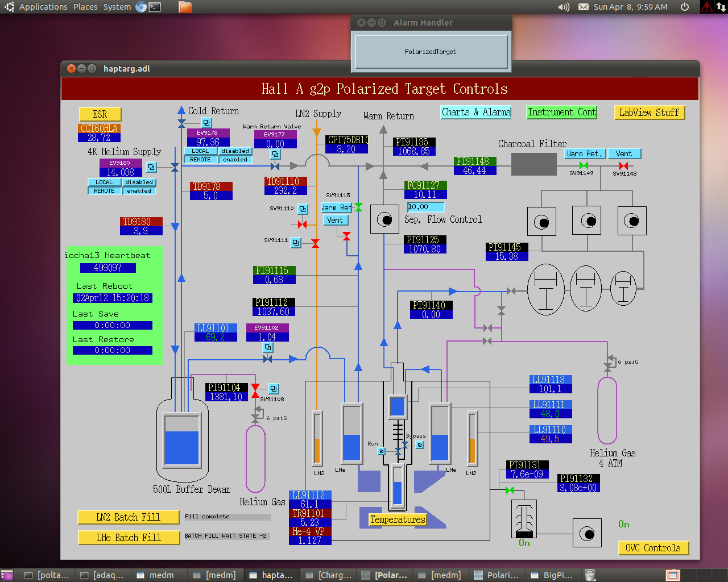Open the Applications menu
The height and width of the screenshot is (582, 728).
(43, 7)
